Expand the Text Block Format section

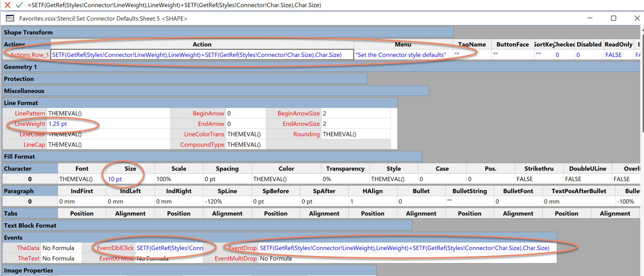tap(207, 226)
